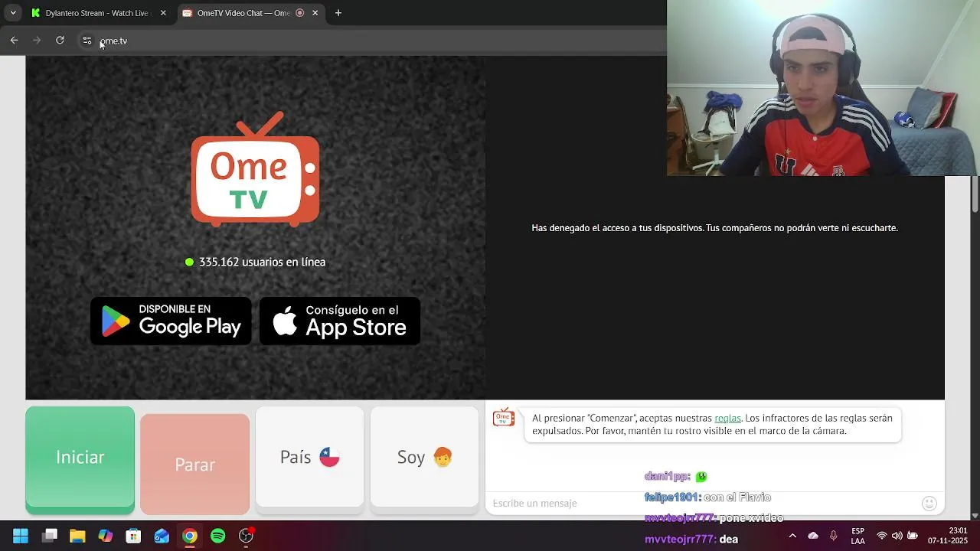This screenshot has width=980, height=551.
Task: Open the volume speaker icon
Action: (x=897, y=536)
